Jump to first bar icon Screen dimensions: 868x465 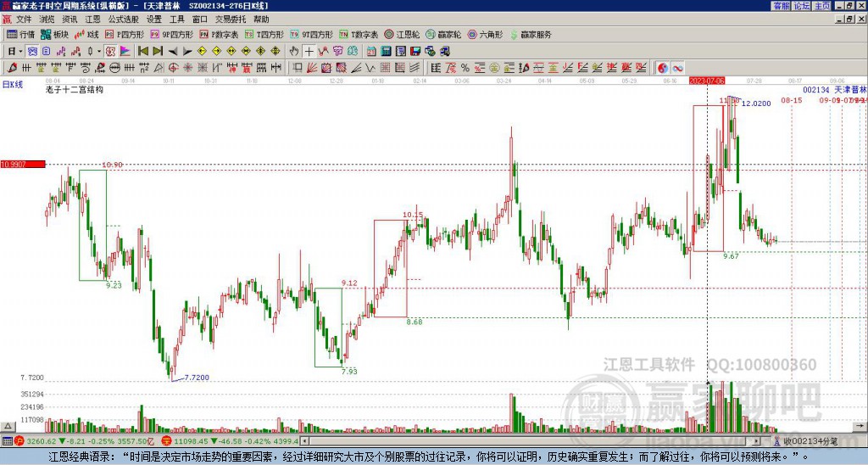(x=142, y=52)
